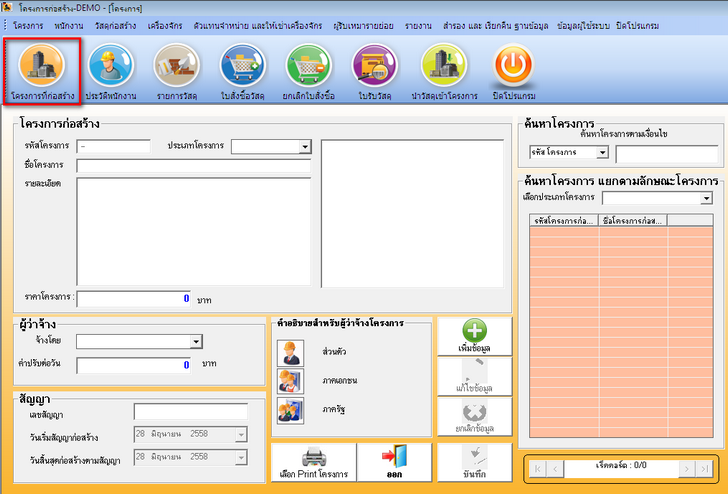The image size is (728, 494).
Task: Click the รหัสโครงการ project code input field
Action: 113,147
